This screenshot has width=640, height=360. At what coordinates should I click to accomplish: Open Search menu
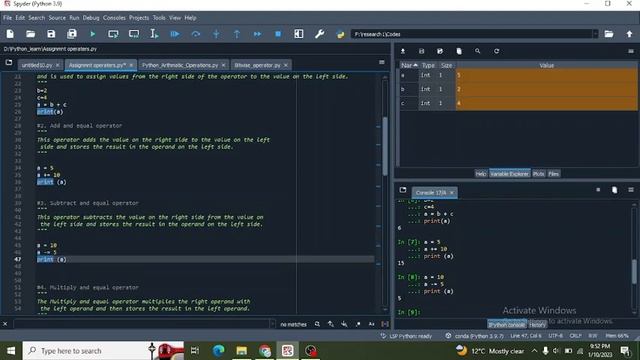[x=36, y=18]
